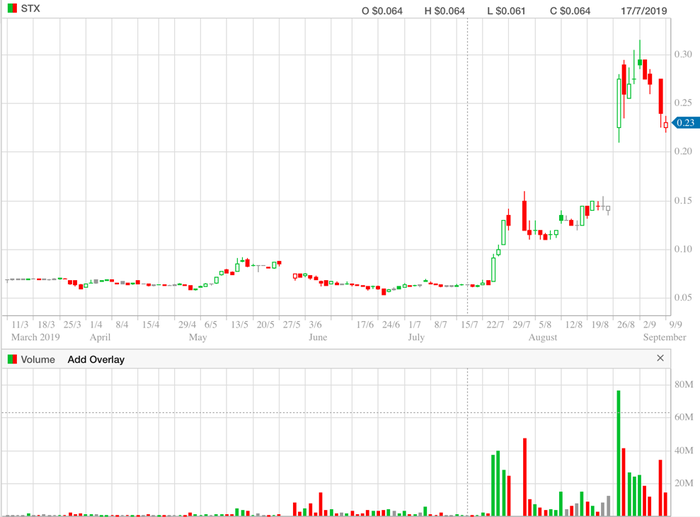Click the tallest green volume bar near 26/8
The image size is (700, 517).
[619, 453]
